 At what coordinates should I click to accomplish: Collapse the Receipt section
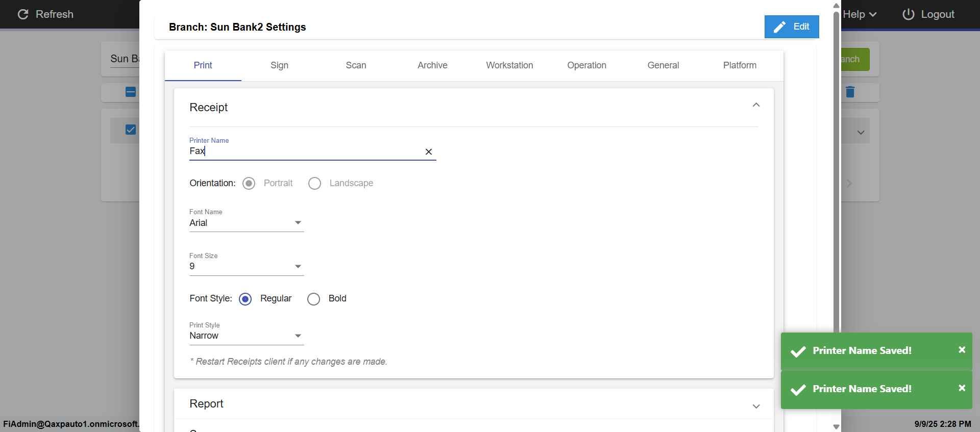[x=756, y=105]
